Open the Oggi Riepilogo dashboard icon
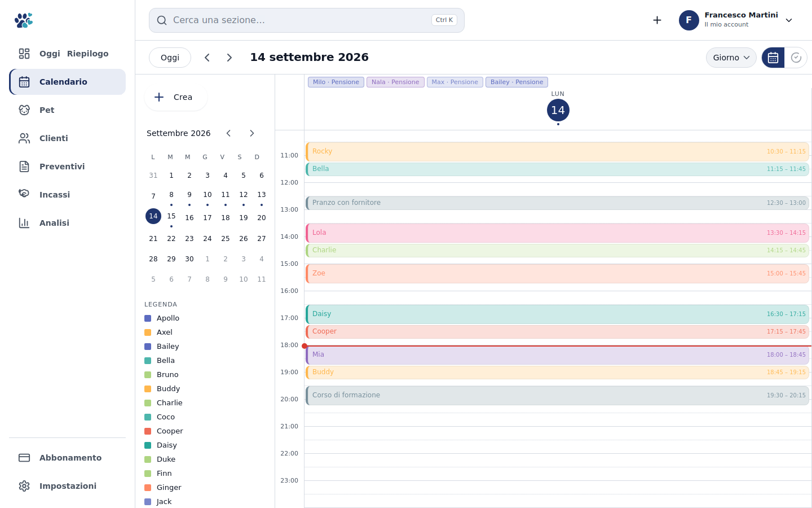Image resolution: width=812 pixels, height=508 pixels. 24,54
